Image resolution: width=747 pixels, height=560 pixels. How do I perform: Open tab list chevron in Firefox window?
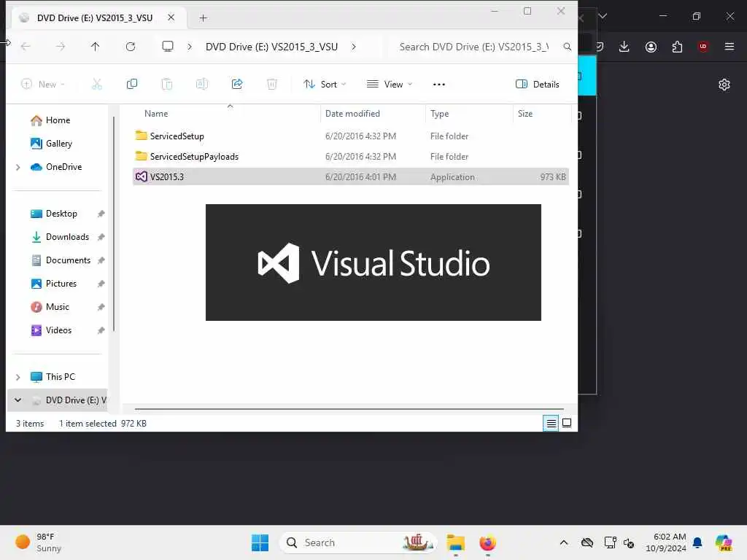603,16
